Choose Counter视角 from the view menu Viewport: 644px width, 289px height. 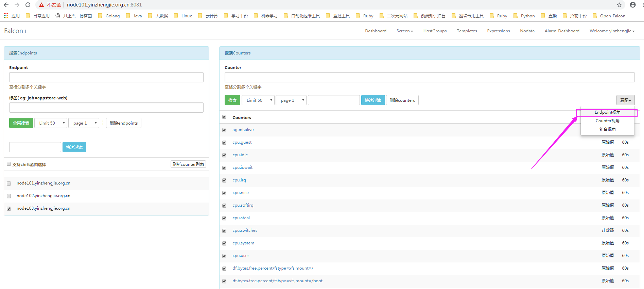pos(607,121)
